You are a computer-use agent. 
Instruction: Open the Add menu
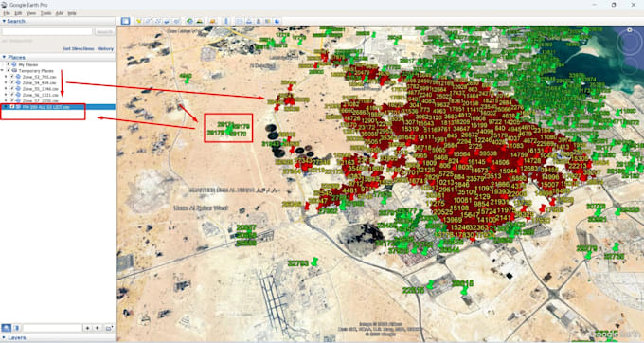point(60,13)
